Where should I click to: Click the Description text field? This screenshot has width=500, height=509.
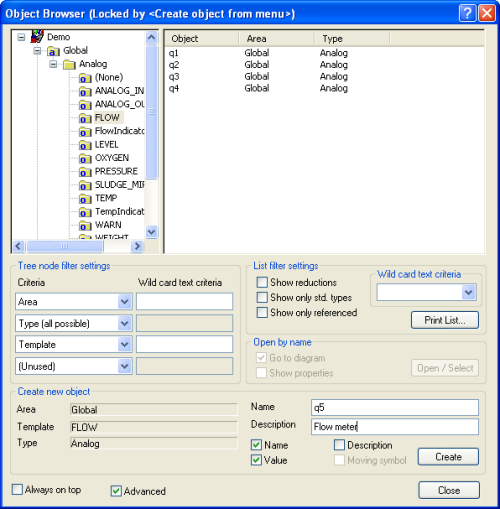coord(395,427)
